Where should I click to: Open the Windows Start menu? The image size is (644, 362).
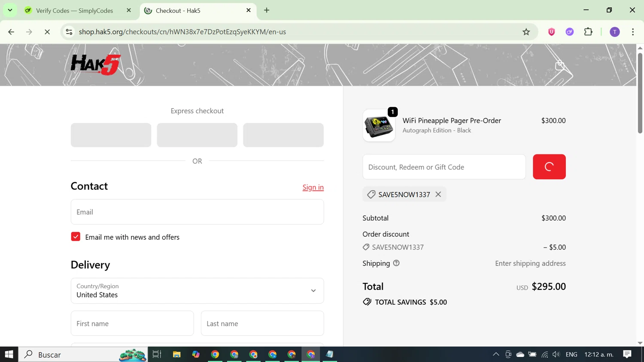click(x=9, y=354)
